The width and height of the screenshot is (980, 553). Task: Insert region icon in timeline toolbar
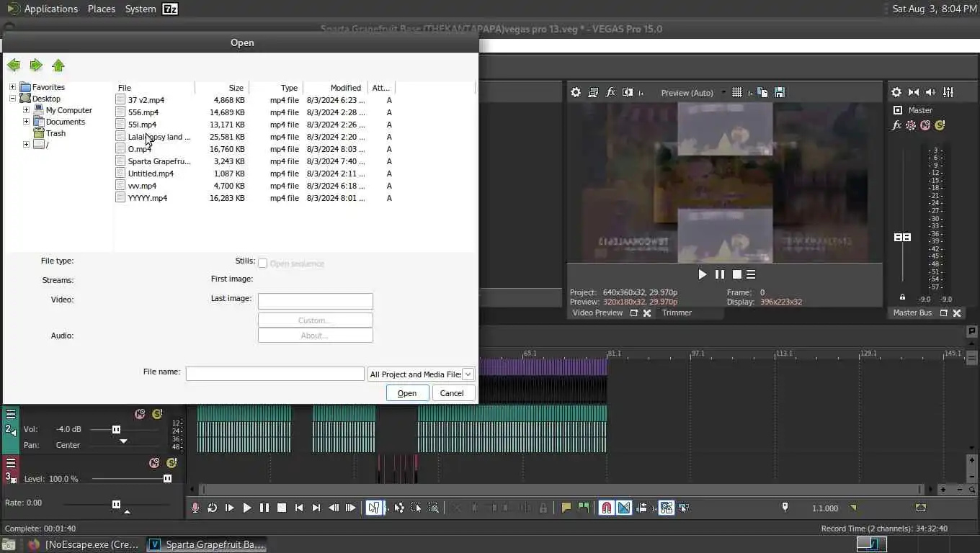pyautogui.click(x=584, y=508)
